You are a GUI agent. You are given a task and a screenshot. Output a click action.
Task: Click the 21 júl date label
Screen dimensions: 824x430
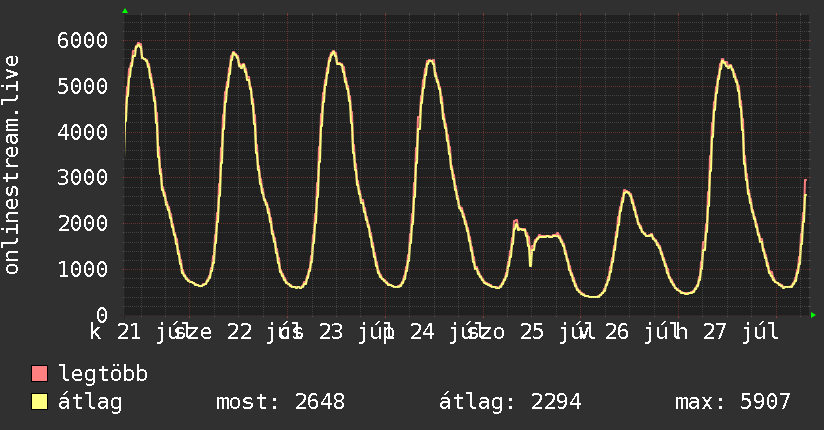[149, 332]
